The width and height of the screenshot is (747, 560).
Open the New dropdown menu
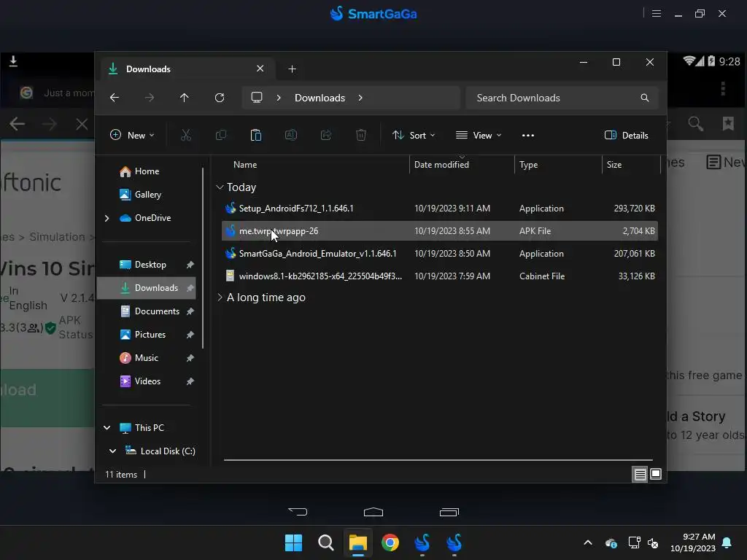pos(132,135)
